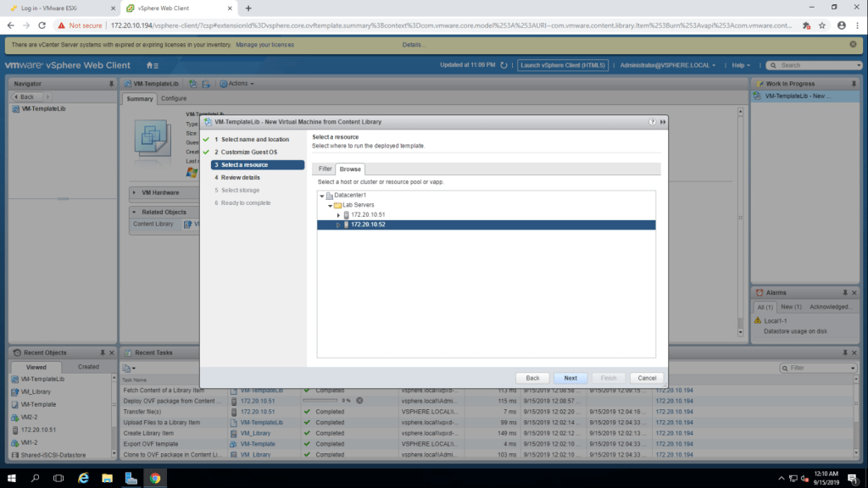Viewport: 868px width, 488px height.
Task: Cancel the Deploy OVF package task
Action: 359,400
